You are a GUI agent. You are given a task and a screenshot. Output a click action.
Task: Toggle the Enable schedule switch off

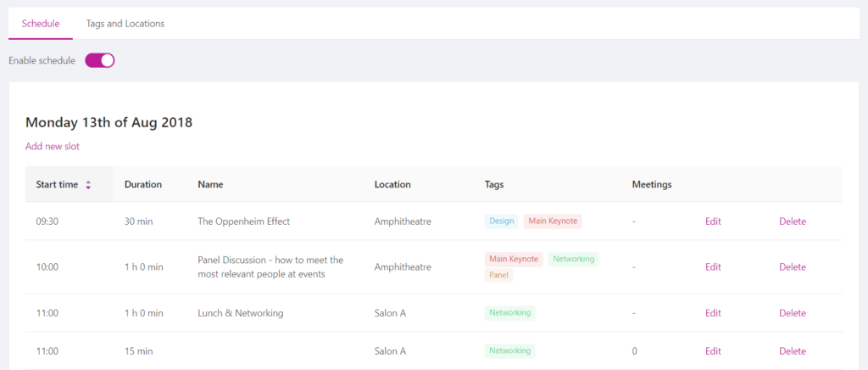(x=100, y=60)
